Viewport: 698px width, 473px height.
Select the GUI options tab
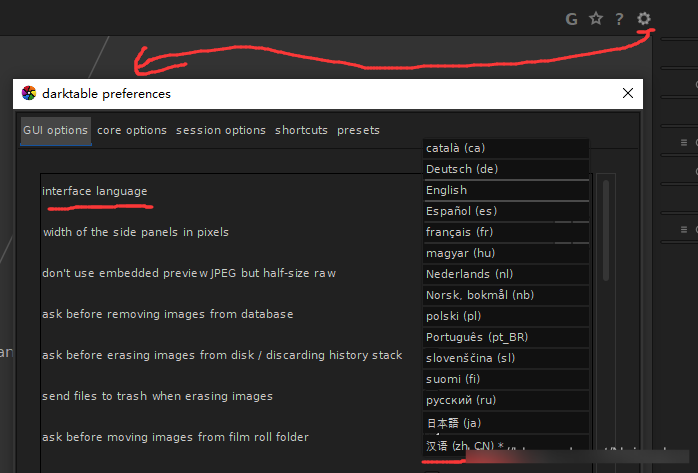pos(55,130)
